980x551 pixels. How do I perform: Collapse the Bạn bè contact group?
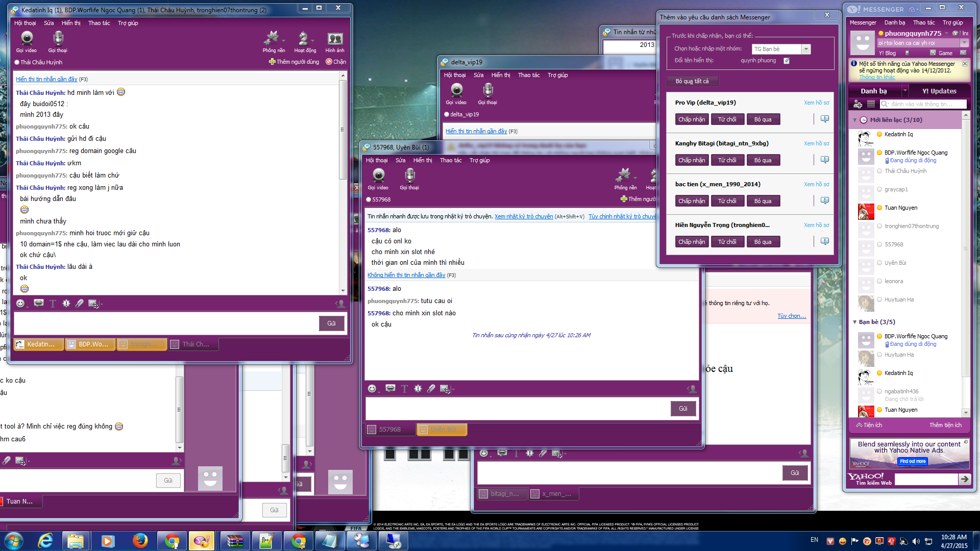click(855, 322)
